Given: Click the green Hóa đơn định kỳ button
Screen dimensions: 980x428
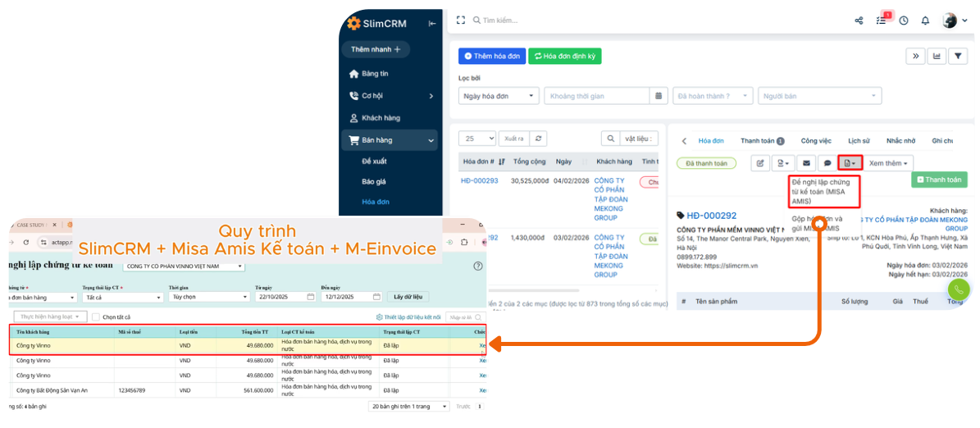Looking at the screenshot, I should click(565, 57).
